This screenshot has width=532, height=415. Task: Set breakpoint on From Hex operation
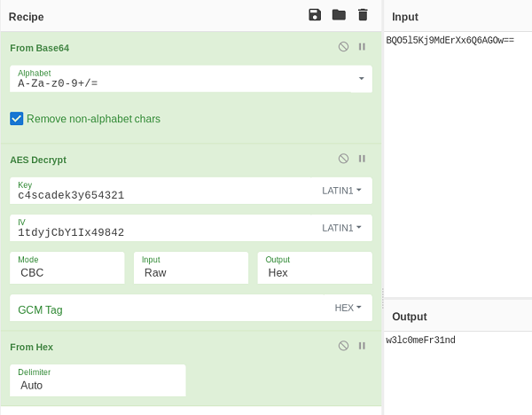pyautogui.click(x=362, y=346)
